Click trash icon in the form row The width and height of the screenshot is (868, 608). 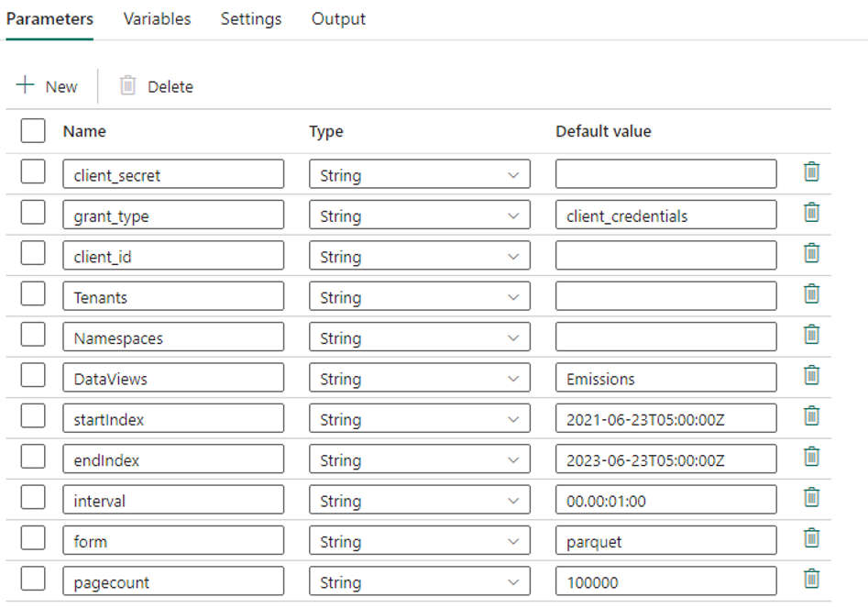[x=811, y=537]
